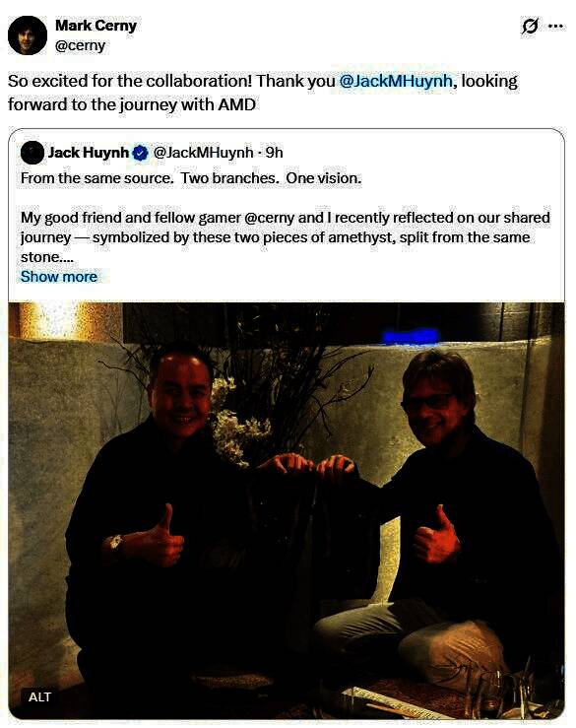This screenshot has width=576, height=728.
Task: Click the Grok slashed-circle icon
Action: point(530,26)
